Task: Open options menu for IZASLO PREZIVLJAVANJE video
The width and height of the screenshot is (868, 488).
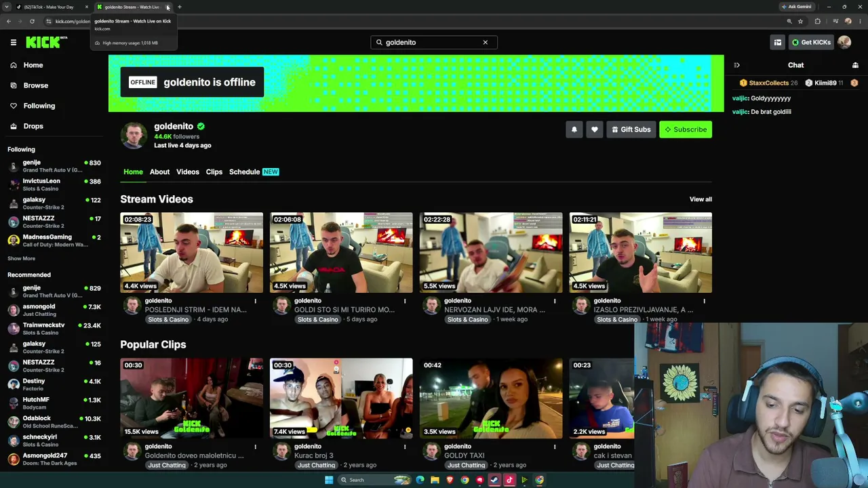Action: coord(704,301)
